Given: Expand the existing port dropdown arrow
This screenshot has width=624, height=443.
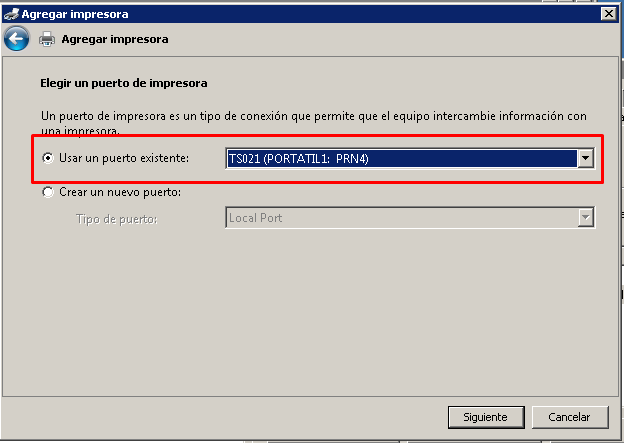Looking at the screenshot, I should click(586, 158).
